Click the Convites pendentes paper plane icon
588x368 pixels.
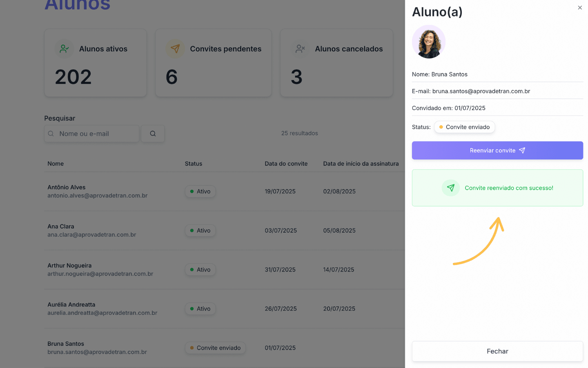[175, 49]
